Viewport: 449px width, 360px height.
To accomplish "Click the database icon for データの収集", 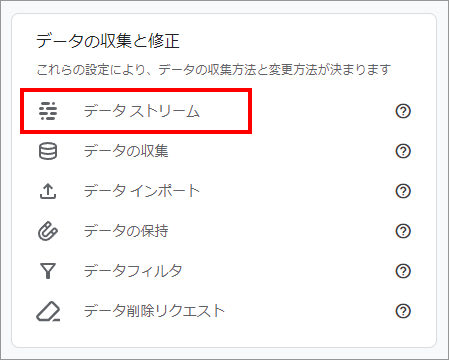I will click(48, 151).
